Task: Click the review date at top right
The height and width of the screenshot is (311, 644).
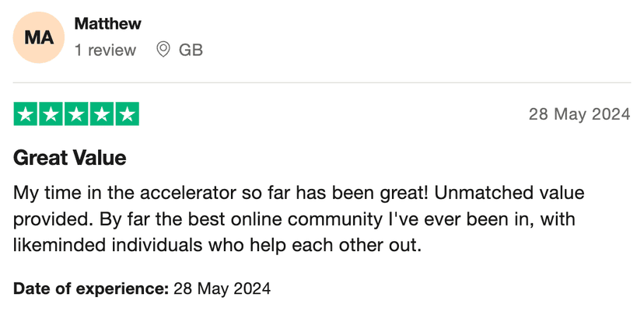Action: tap(579, 114)
